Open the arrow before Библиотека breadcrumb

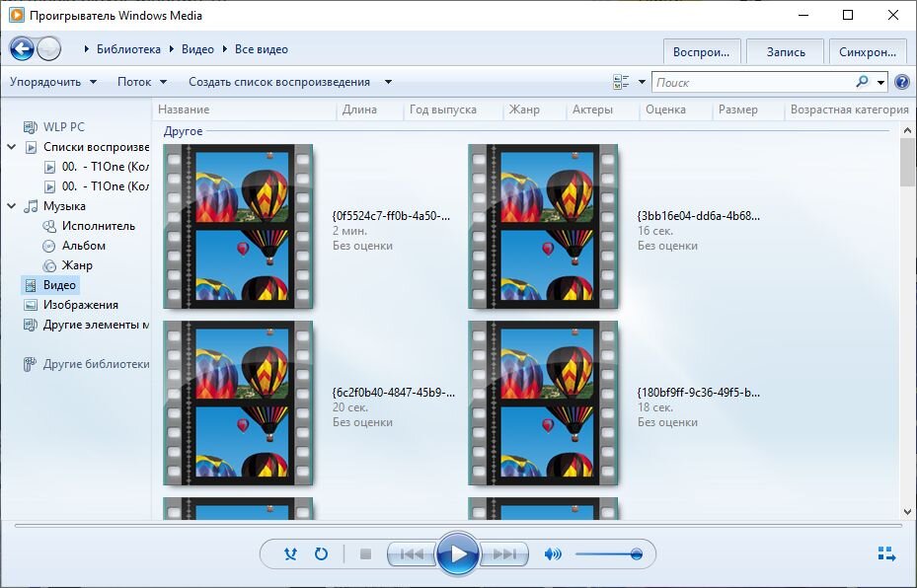tap(87, 49)
